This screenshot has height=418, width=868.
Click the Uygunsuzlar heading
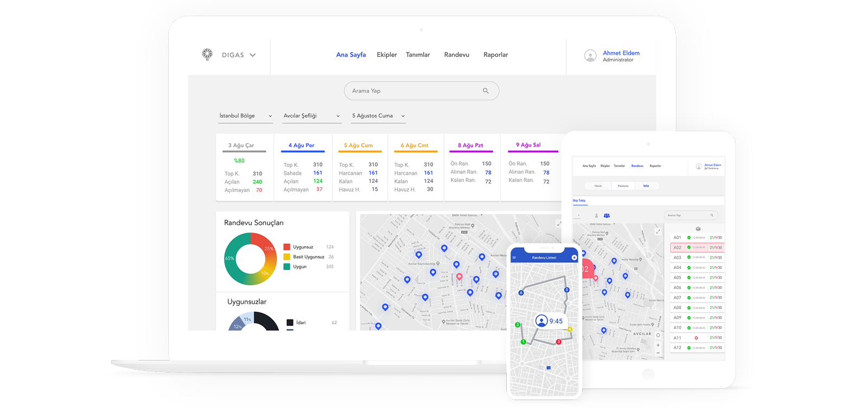click(x=247, y=302)
